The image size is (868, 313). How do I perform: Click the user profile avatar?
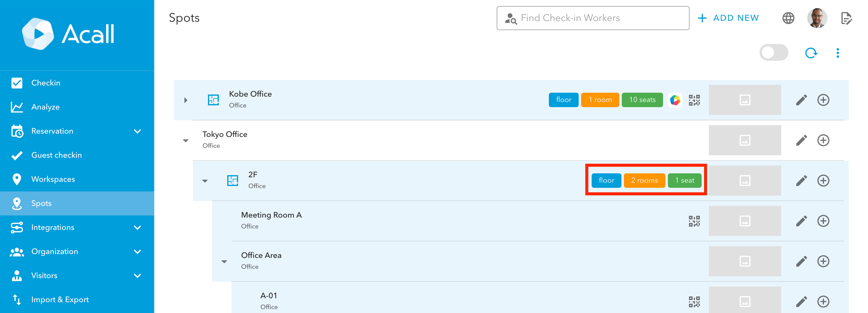(x=817, y=18)
